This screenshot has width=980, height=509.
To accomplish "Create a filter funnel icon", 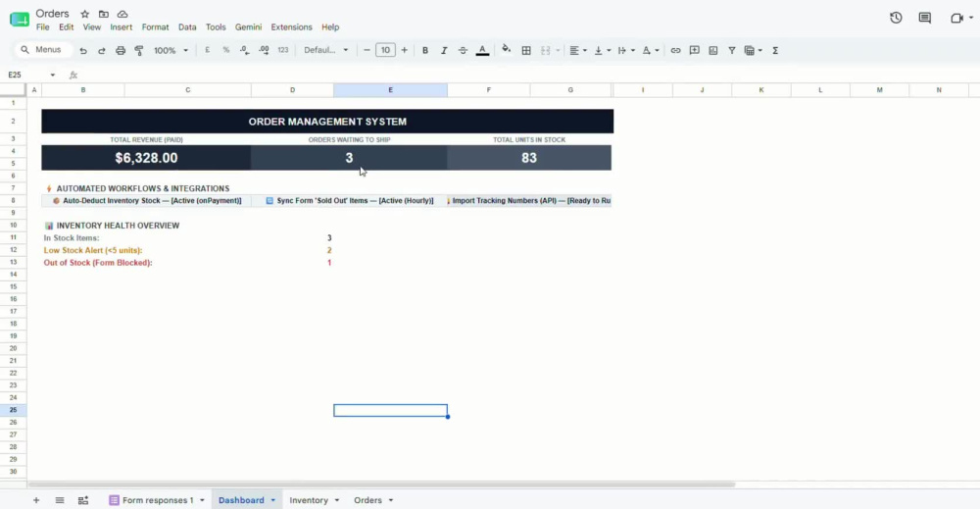I will (x=731, y=50).
